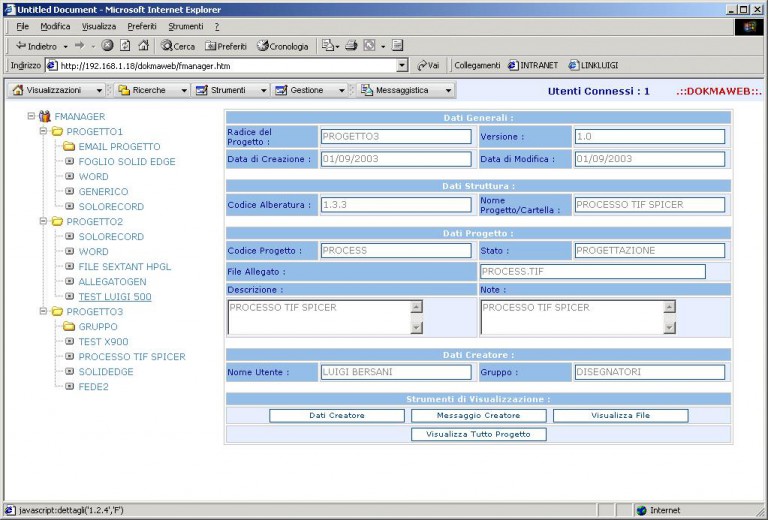Select SOLIDEDGE in the project tree

[x=106, y=372]
